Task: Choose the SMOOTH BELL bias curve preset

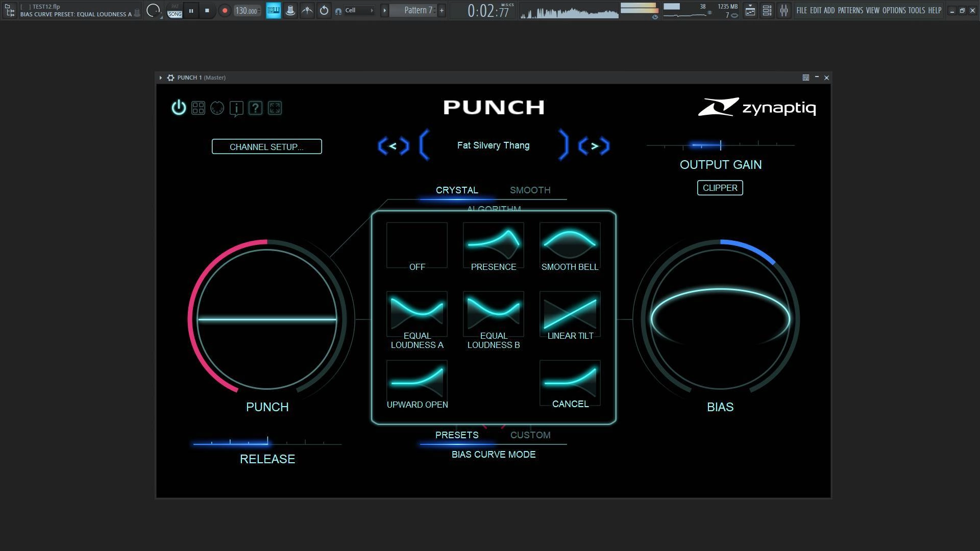Action: point(570,246)
